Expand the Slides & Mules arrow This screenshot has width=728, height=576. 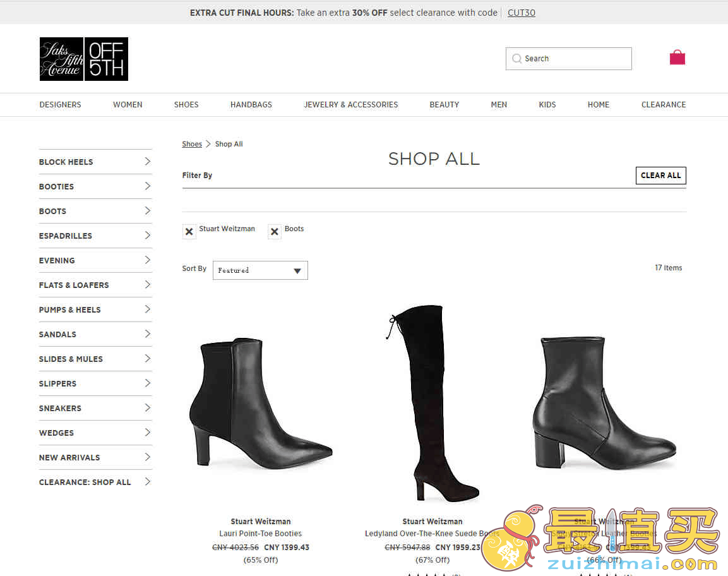point(148,359)
